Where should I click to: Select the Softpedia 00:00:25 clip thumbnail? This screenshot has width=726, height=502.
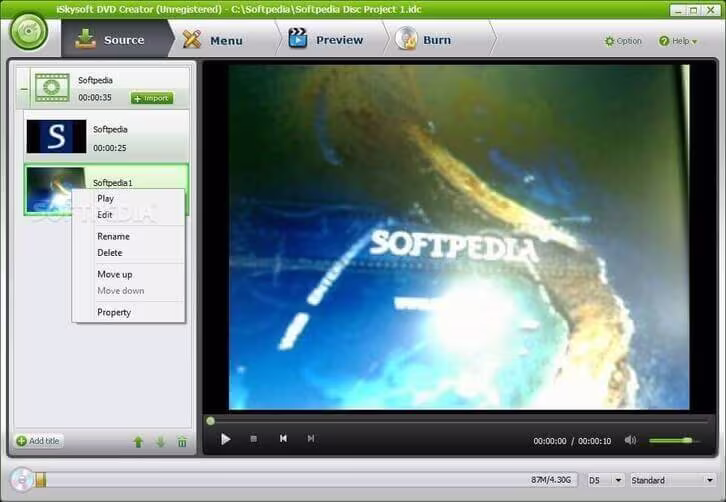[x=56, y=136]
